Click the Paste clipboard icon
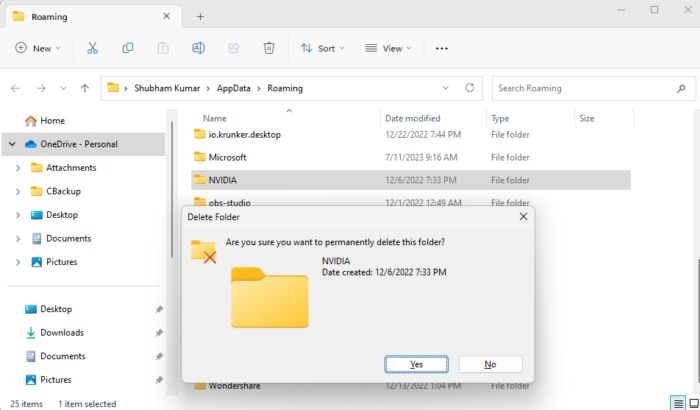Viewport: 700px width, 410px height. click(x=163, y=48)
